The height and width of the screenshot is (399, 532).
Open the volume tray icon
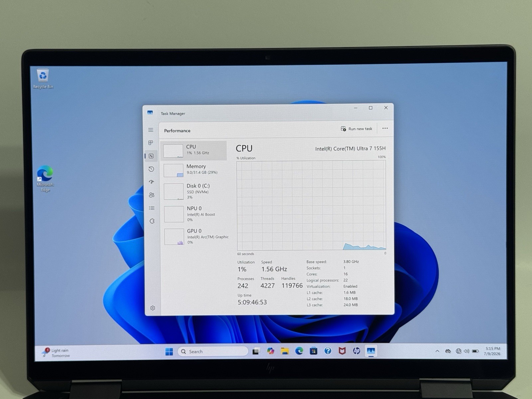pos(466,351)
